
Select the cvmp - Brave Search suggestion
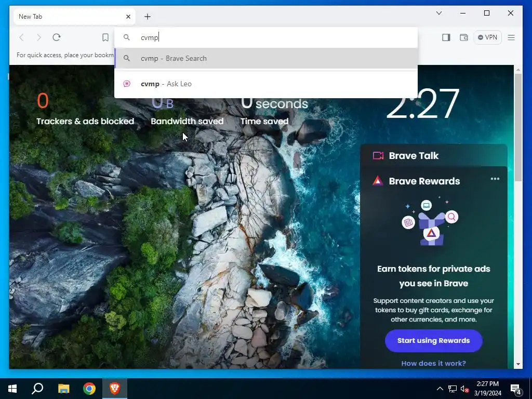266,58
